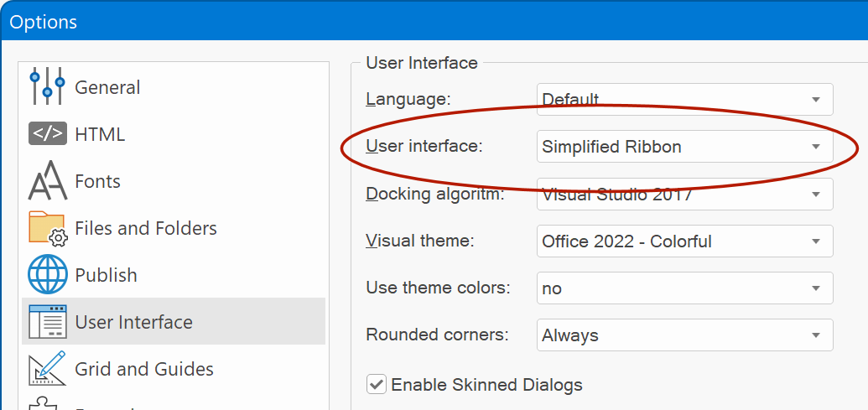Toggle the Enable Skinned Dialogs checkbox
868x410 pixels.
(377, 385)
